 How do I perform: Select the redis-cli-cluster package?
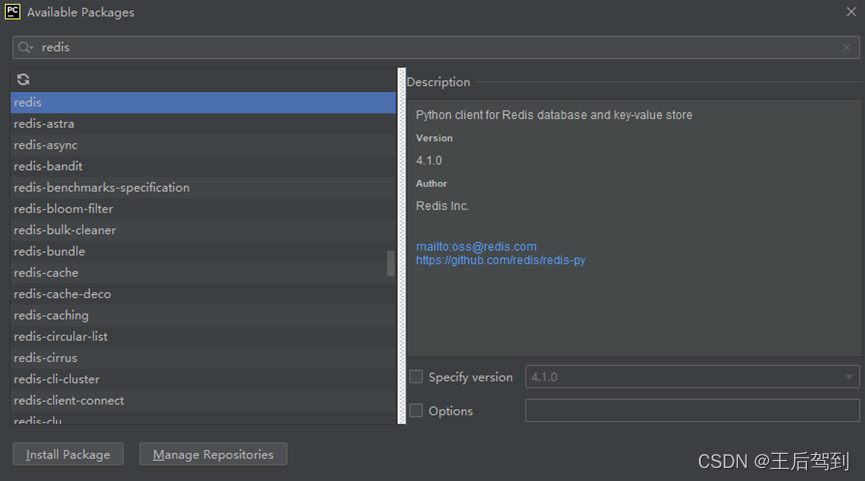203,379
